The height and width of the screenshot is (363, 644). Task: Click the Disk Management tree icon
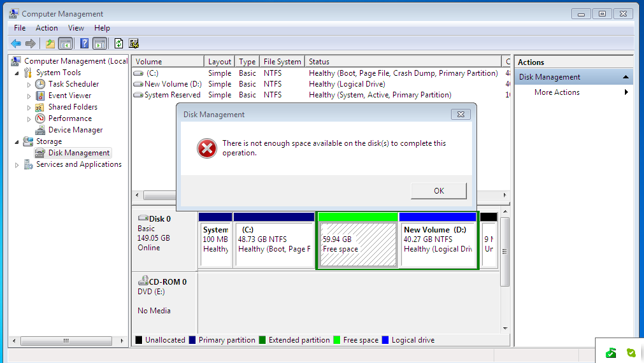40,153
